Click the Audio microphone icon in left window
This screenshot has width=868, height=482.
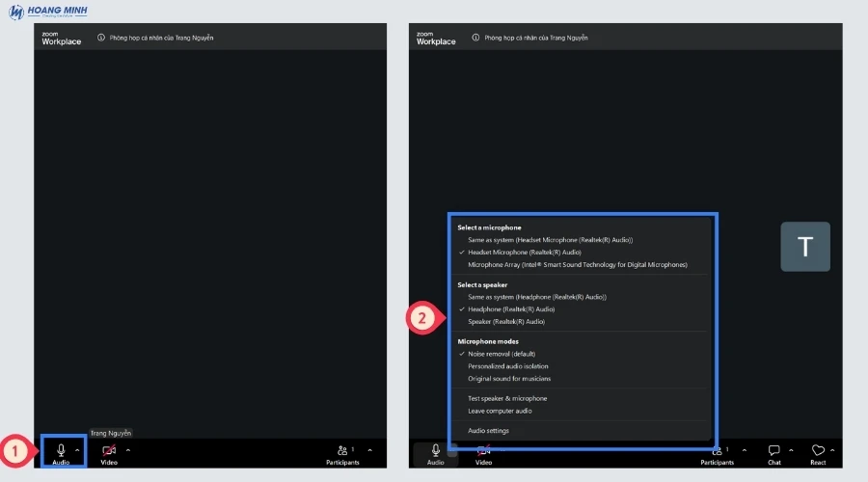pyautogui.click(x=61, y=450)
